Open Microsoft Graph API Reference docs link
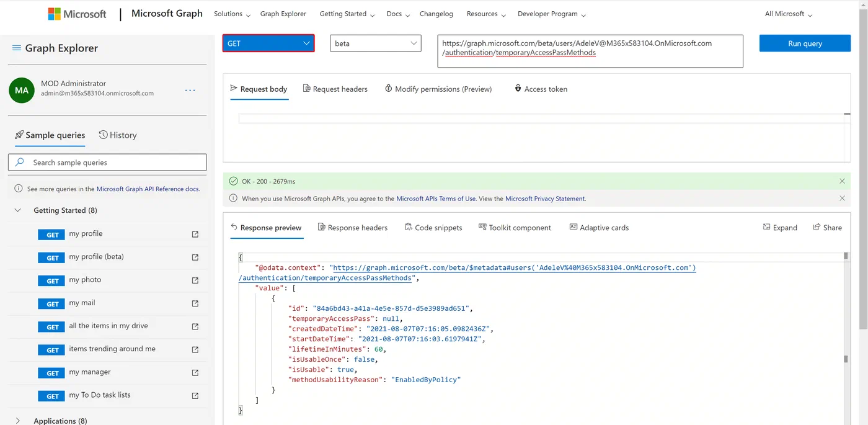The image size is (868, 425). [x=148, y=189]
